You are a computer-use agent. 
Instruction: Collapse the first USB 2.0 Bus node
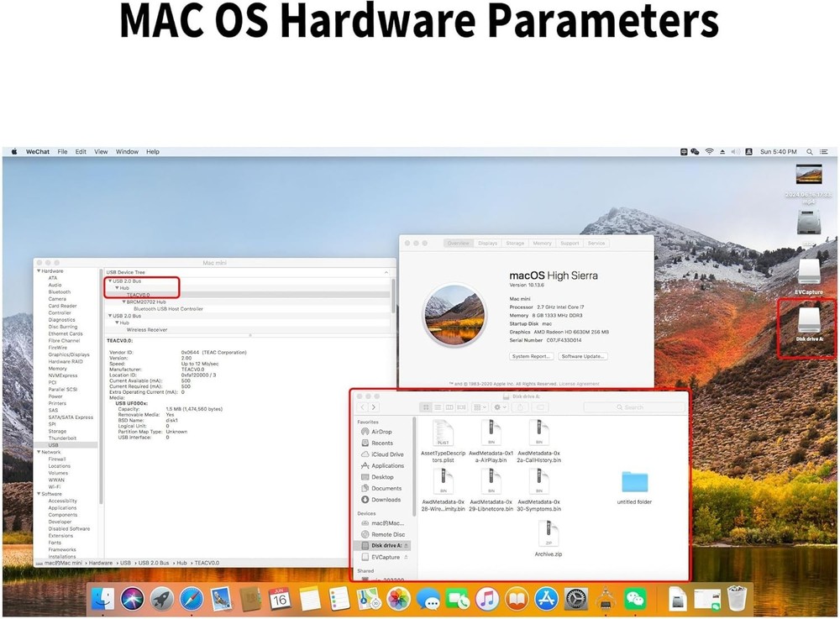pos(109,281)
